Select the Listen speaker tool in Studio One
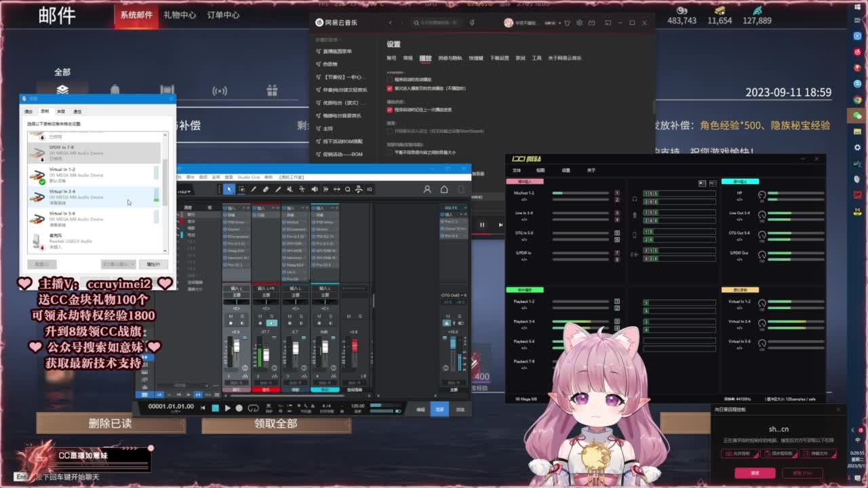Viewport: 868px width, 488px height. 315,189
